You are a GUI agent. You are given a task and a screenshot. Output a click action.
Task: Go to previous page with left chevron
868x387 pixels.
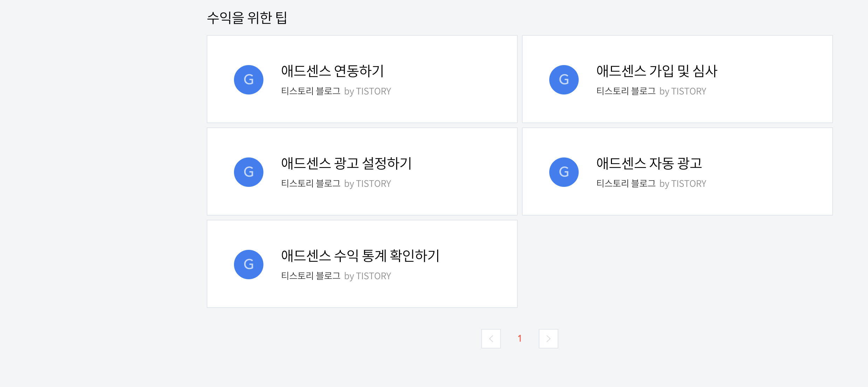tap(491, 339)
